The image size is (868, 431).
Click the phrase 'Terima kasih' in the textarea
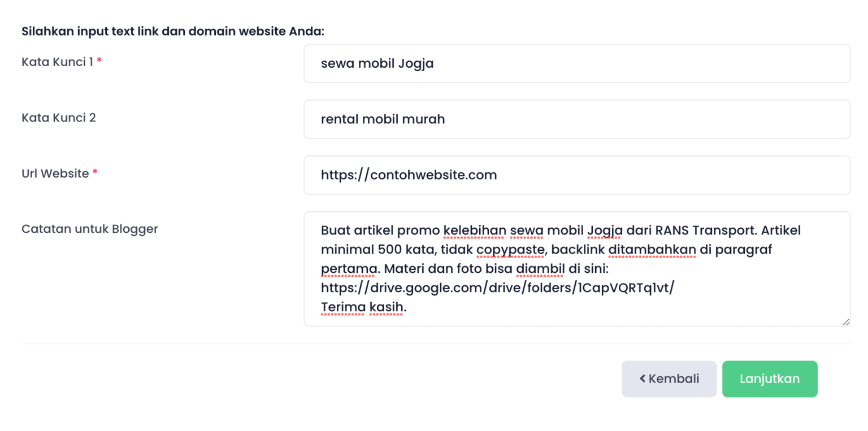tap(361, 306)
